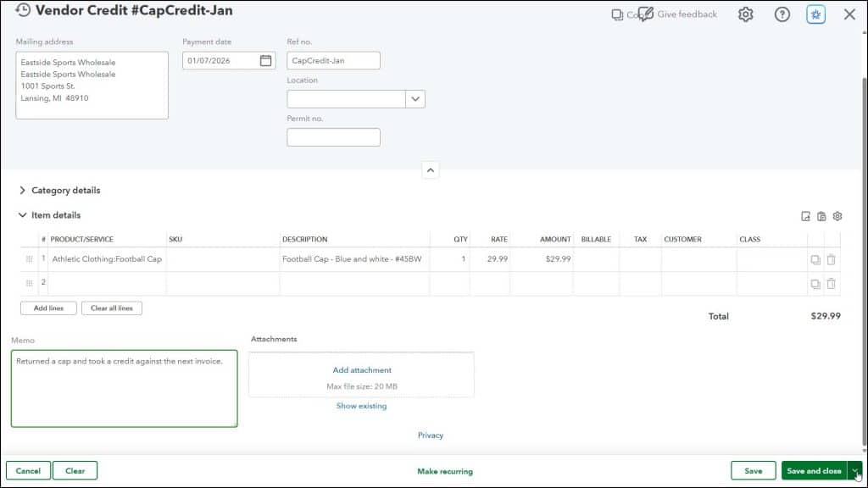Collapse the header section with the chevron
This screenshot has width=868, height=488.
(431, 169)
